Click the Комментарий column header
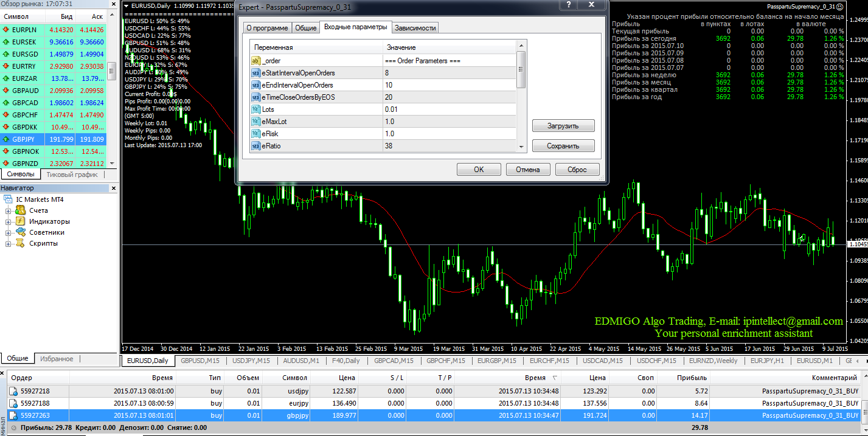868x436 pixels. 785,378
